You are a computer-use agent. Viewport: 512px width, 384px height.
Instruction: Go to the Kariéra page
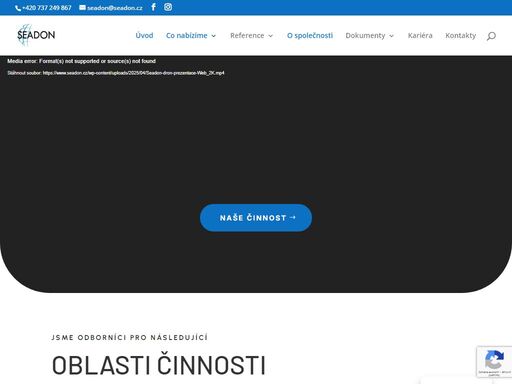[x=420, y=35]
